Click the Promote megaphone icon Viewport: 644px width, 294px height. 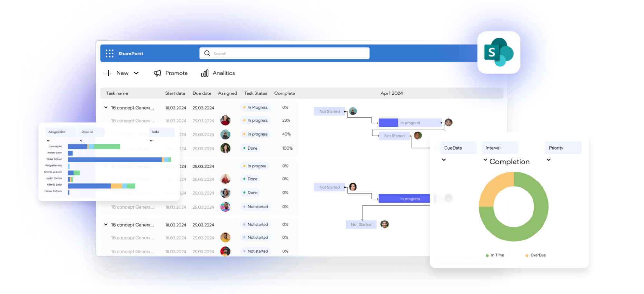pyautogui.click(x=157, y=73)
